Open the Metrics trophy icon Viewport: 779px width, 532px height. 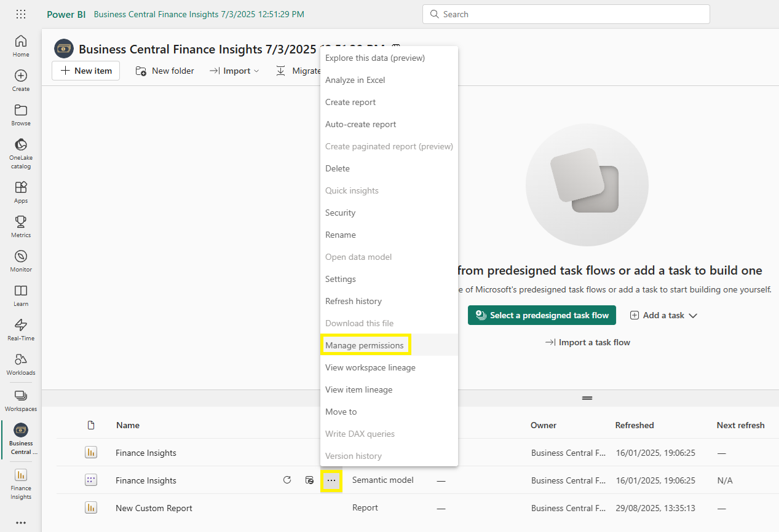tap(21, 226)
